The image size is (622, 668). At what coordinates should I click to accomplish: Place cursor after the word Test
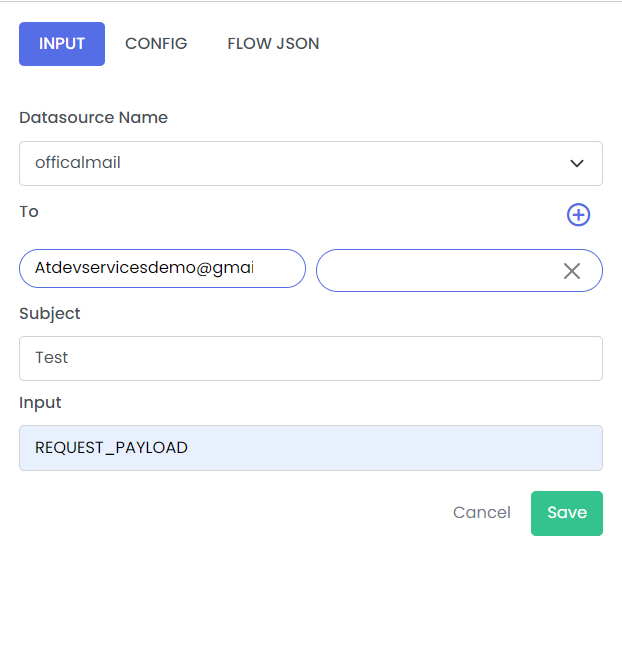tap(69, 358)
